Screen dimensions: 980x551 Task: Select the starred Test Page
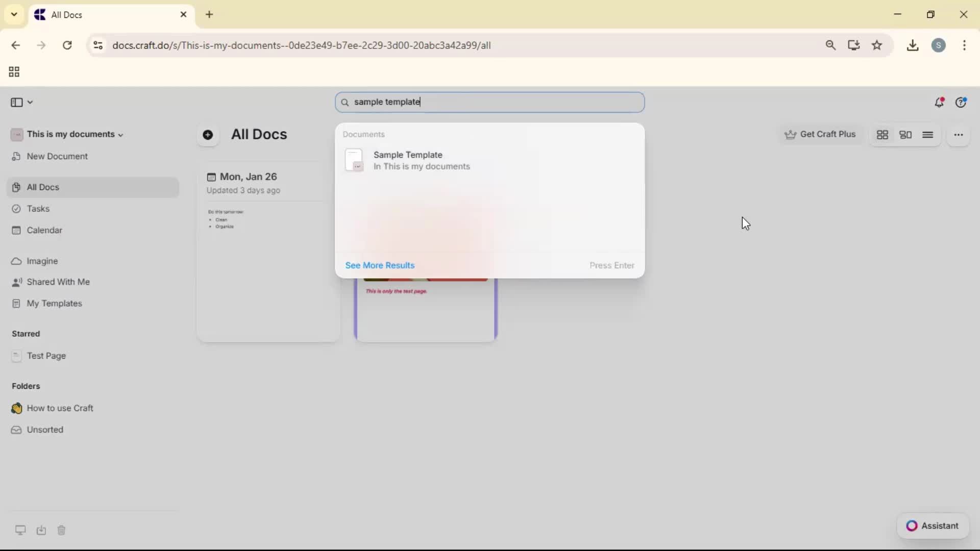click(x=46, y=356)
